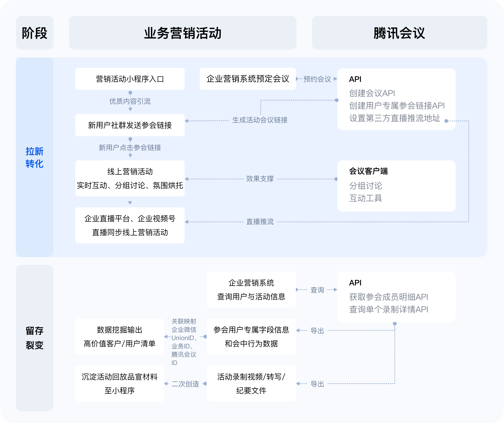The width and height of the screenshot is (504, 423).
Task: Click the 直播推流 connector label
Action: pos(260,221)
